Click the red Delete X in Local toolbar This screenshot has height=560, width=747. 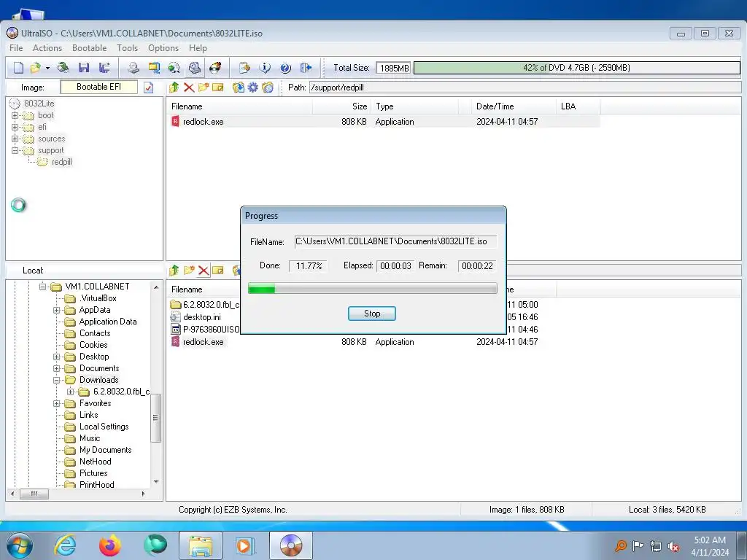pos(204,271)
